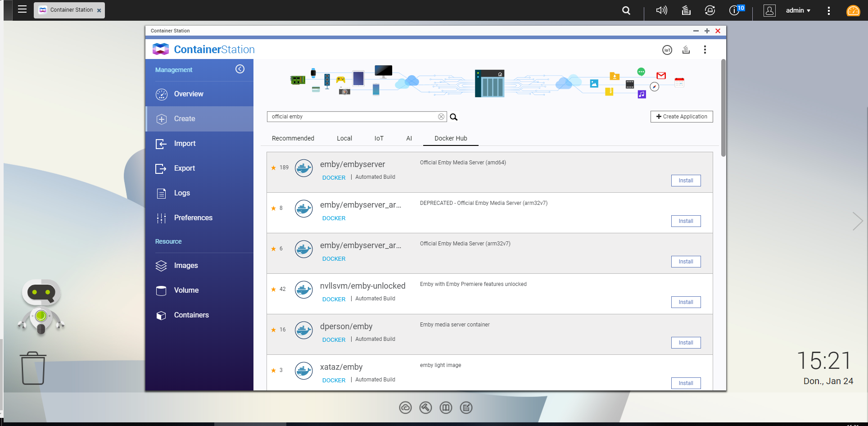Open the QTS main menu hamburger icon

22,9
